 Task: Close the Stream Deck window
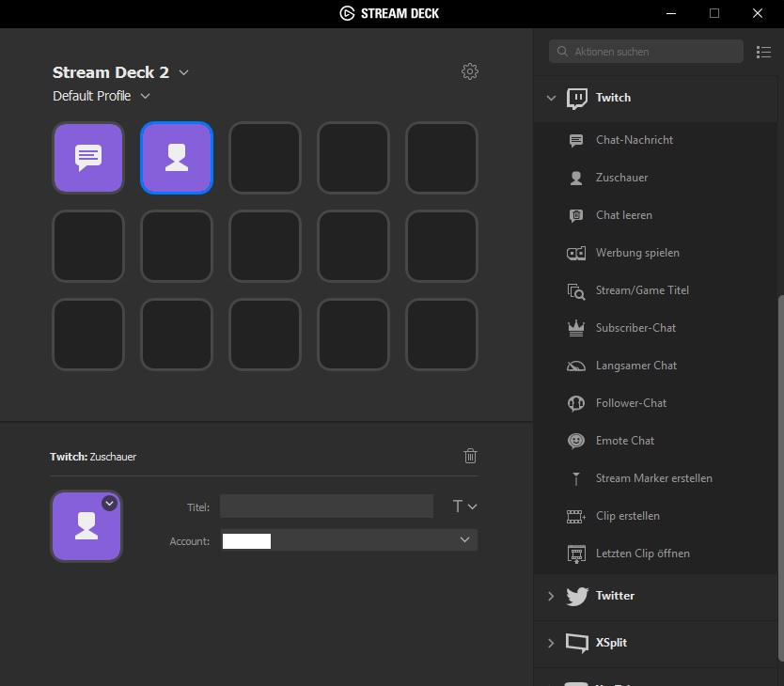[758, 13]
